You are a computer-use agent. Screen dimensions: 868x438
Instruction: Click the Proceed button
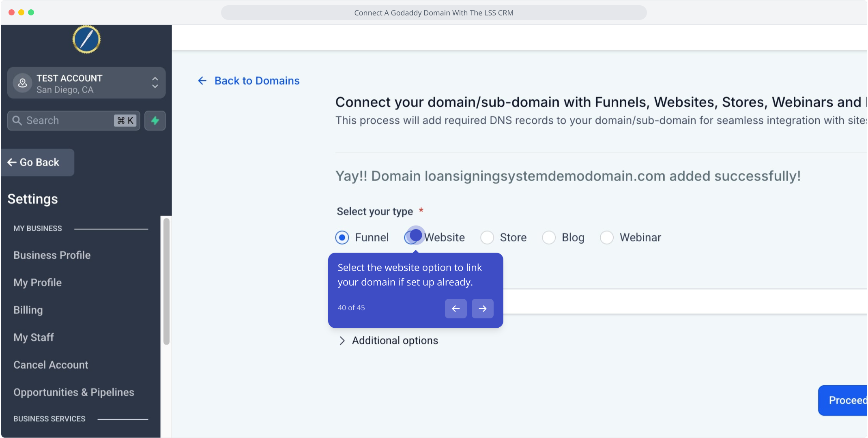click(843, 400)
